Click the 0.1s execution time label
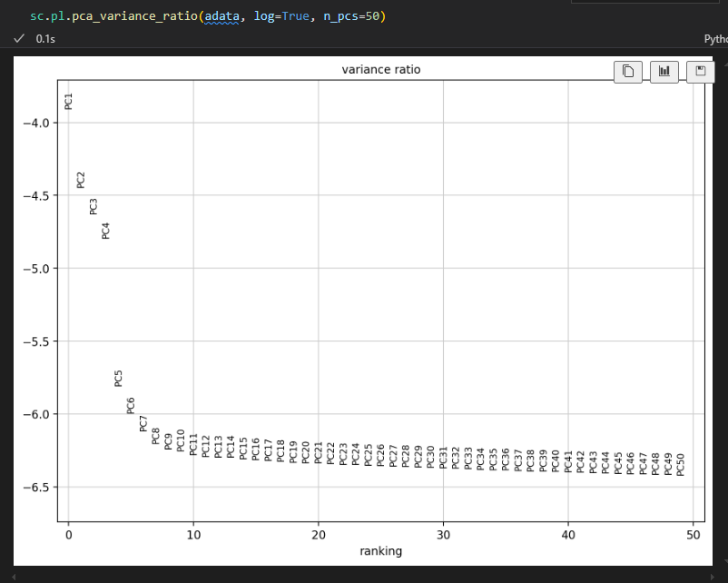This screenshot has height=583, width=728. coord(45,39)
